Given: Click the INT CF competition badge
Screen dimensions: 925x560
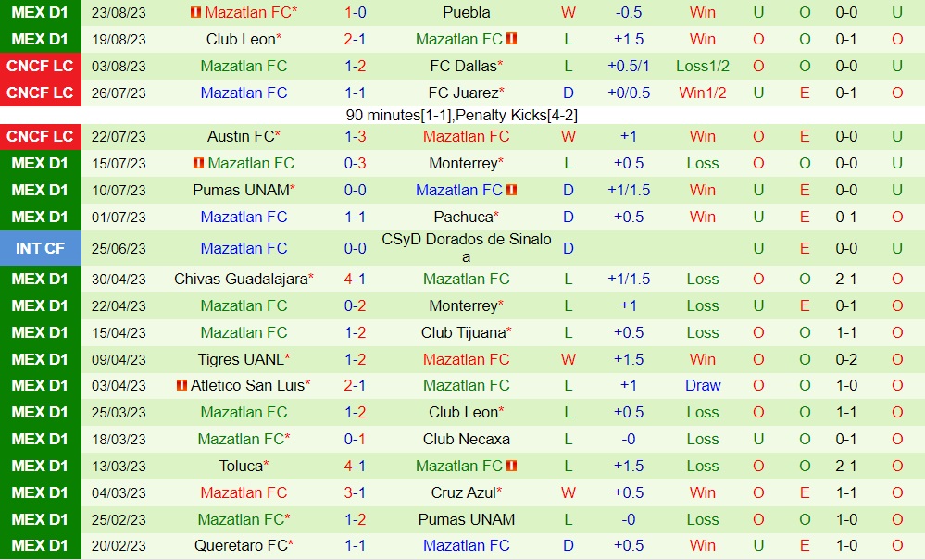Looking at the screenshot, I should (40, 248).
